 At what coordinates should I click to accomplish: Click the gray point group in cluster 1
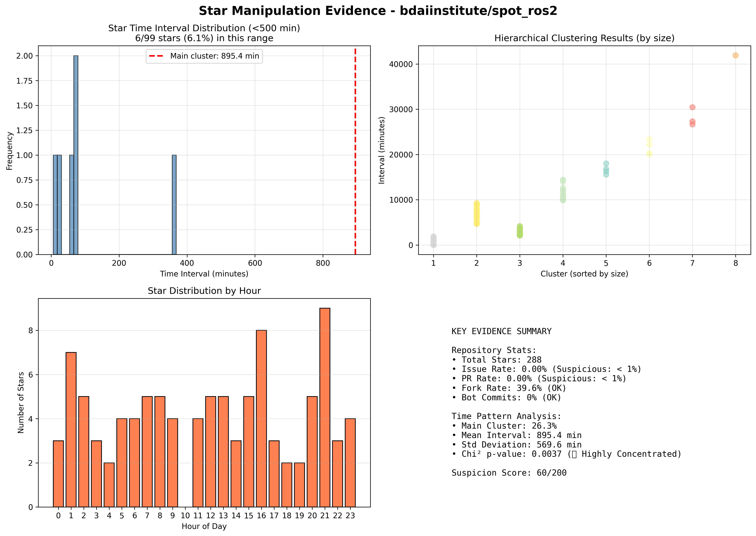tap(433, 241)
